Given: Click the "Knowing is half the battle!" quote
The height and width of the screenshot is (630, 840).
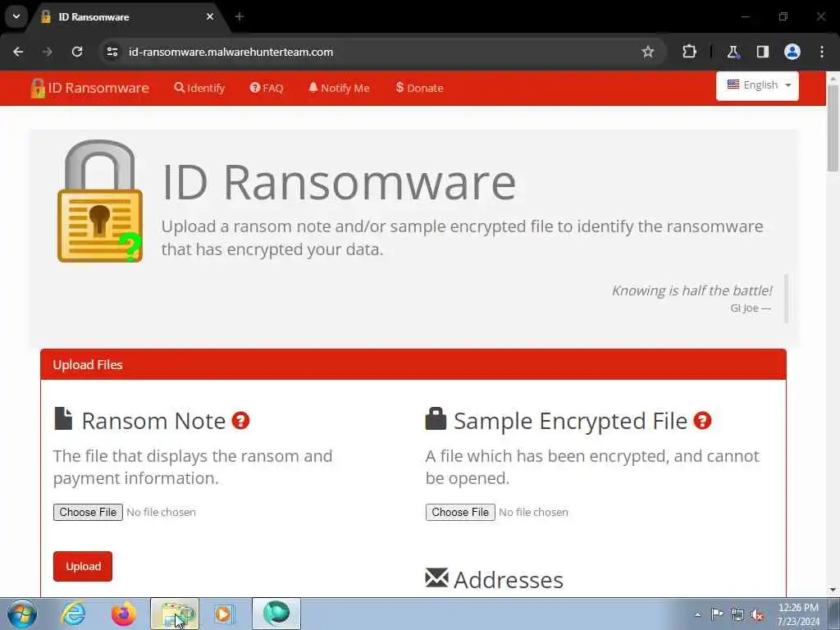Looking at the screenshot, I should (x=692, y=290).
